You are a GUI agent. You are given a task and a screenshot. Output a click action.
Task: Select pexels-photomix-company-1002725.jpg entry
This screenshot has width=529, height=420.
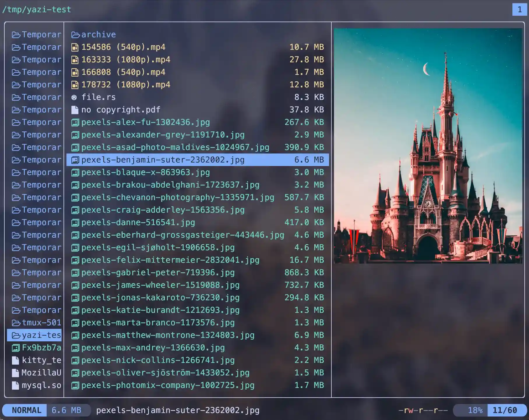point(168,385)
